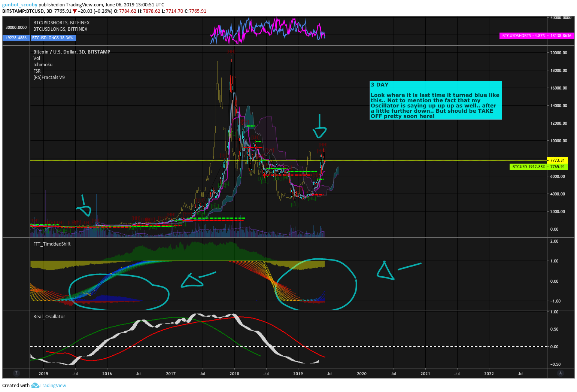Viewport: 577px width, 392px height.
Task: Open the TradingView link beside Created with
Action: tap(53, 385)
